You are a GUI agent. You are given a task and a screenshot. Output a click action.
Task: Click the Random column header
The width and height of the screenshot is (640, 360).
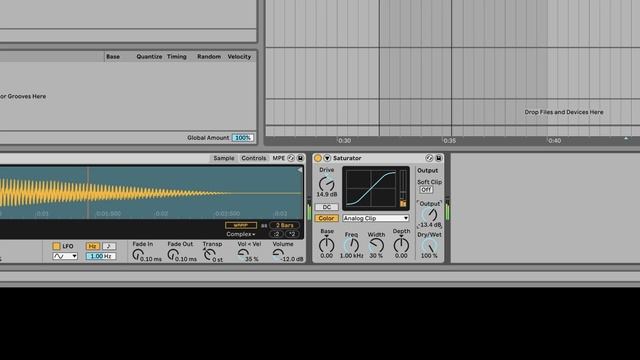tap(209, 57)
